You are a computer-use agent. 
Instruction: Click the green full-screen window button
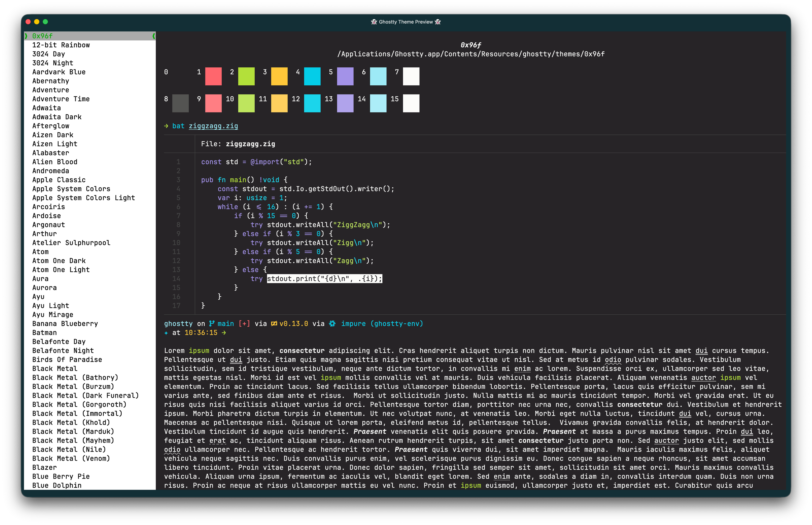tap(45, 22)
